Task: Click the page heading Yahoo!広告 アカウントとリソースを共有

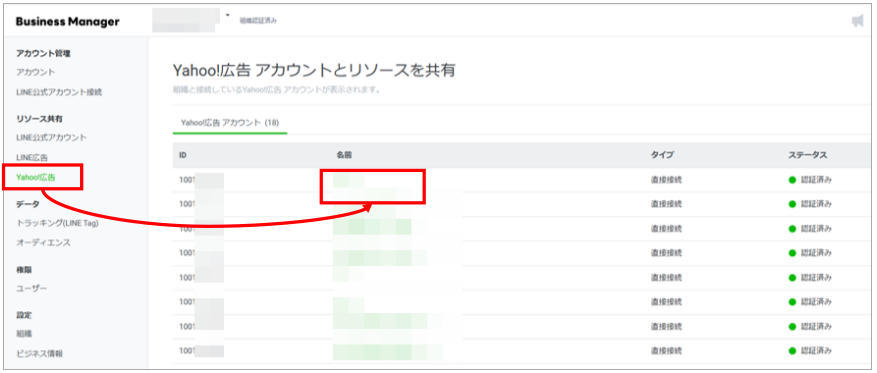Action: click(x=314, y=70)
